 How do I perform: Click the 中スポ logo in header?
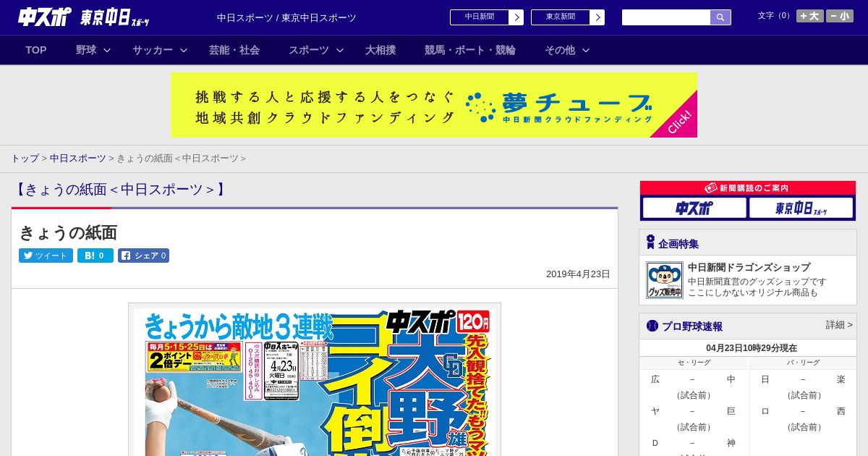pyautogui.click(x=44, y=17)
